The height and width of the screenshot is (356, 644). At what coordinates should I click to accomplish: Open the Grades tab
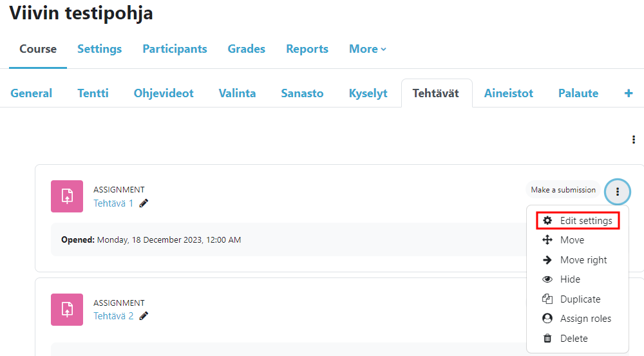click(246, 49)
